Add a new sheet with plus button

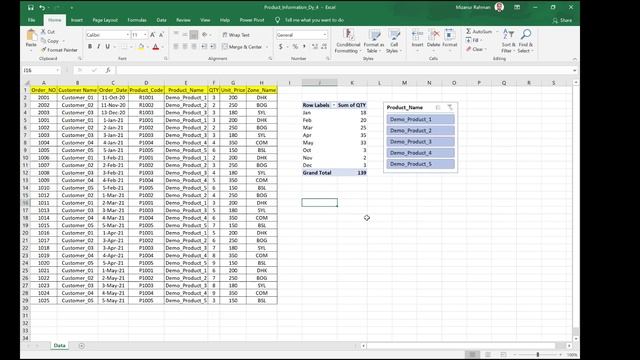(x=81, y=346)
